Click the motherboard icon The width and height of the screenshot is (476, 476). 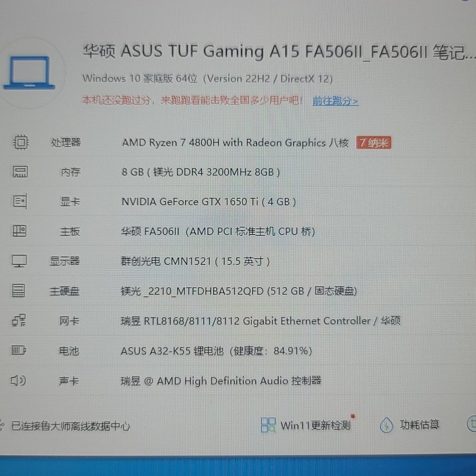click(x=20, y=231)
